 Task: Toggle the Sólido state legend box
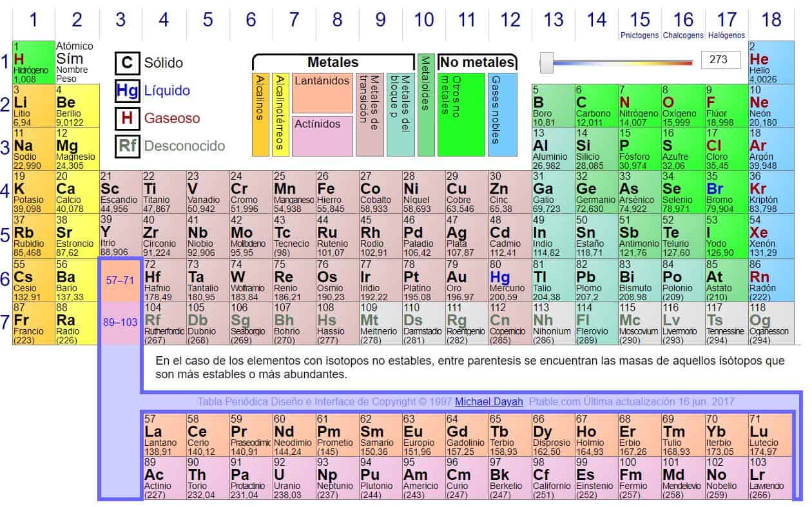[x=127, y=62]
